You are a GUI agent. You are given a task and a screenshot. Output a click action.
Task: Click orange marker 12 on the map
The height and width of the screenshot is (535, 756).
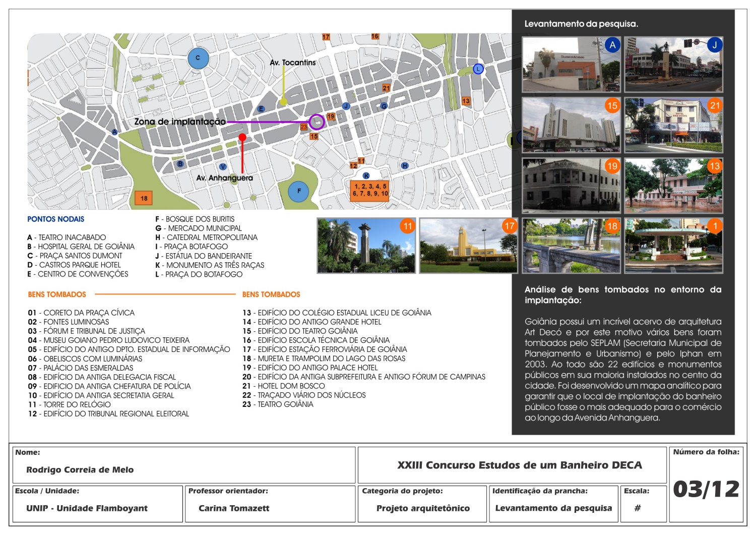(353, 165)
